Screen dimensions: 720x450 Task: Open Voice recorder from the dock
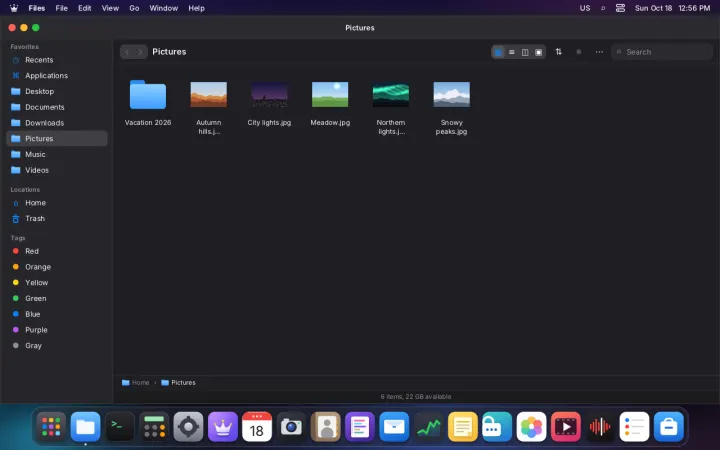point(600,427)
